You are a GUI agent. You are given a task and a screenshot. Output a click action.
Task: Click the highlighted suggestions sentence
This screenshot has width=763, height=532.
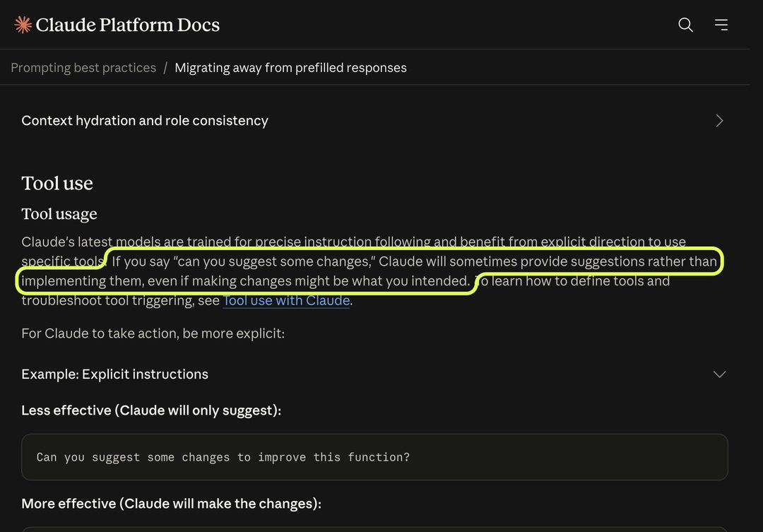click(369, 271)
